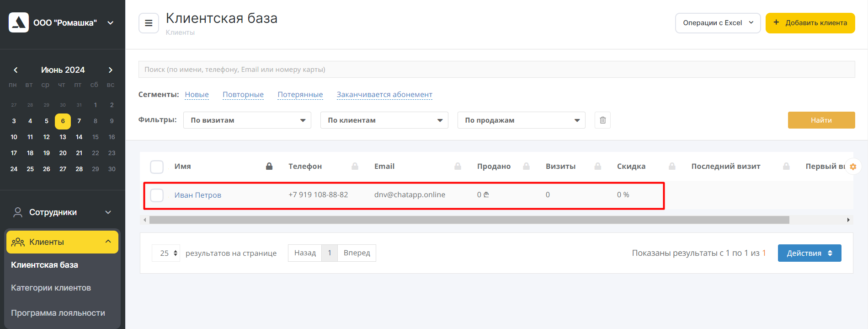The height and width of the screenshot is (329, 868).
Task: Click the company logo icon
Action: (x=19, y=22)
